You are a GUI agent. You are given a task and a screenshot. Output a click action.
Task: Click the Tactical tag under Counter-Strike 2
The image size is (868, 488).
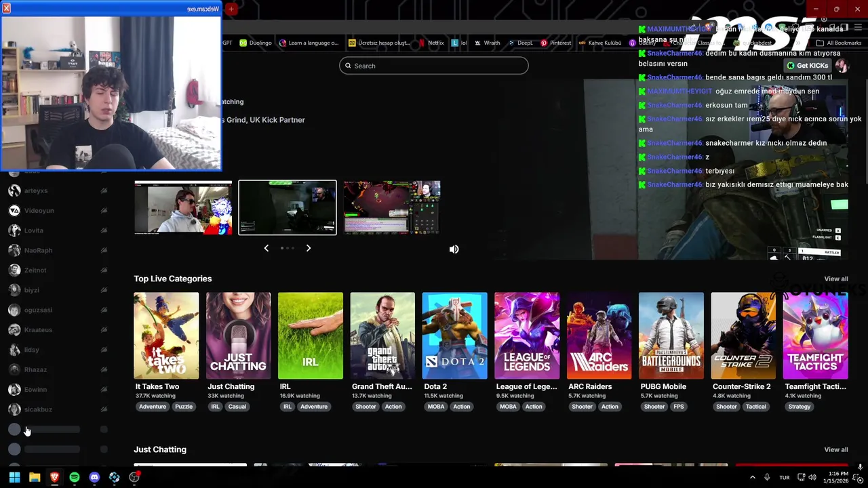click(755, 407)
